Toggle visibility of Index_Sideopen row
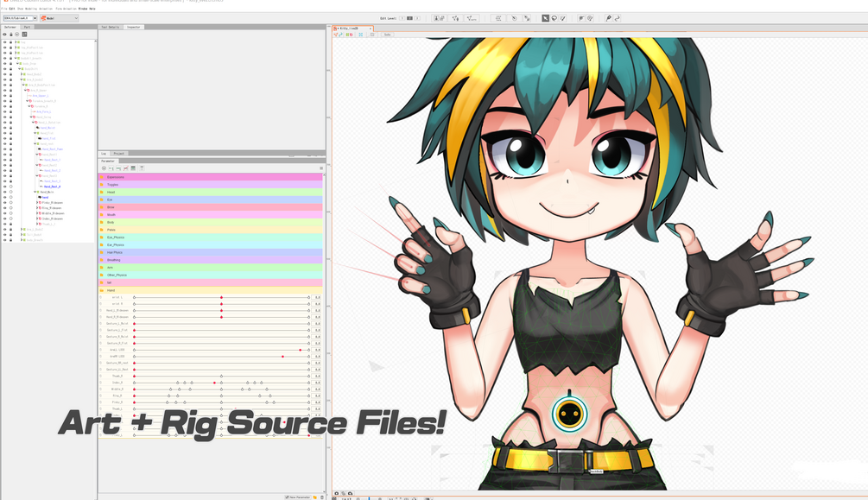868x500 pixels. pos(4,218)
